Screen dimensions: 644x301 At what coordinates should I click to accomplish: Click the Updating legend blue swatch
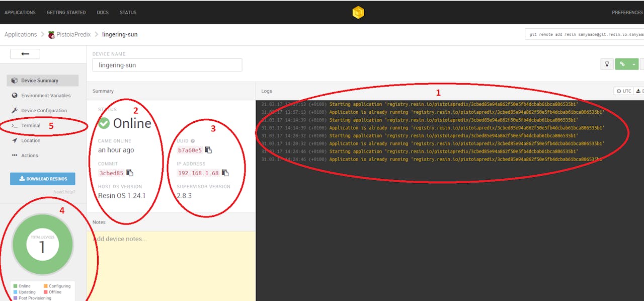(x=15, y=292)
